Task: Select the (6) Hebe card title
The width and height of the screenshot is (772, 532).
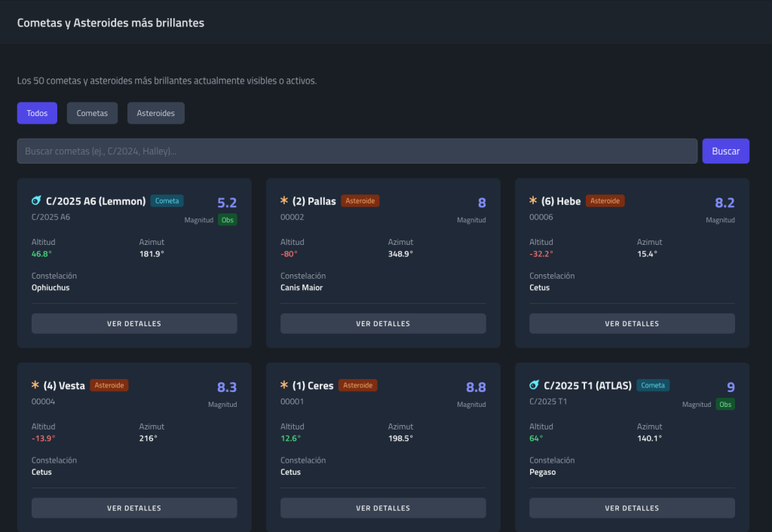Action: click(561, 200)
